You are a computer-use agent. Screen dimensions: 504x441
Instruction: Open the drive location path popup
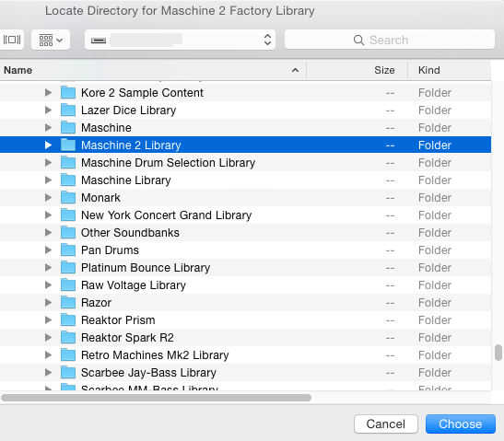[x=180, y=40]
